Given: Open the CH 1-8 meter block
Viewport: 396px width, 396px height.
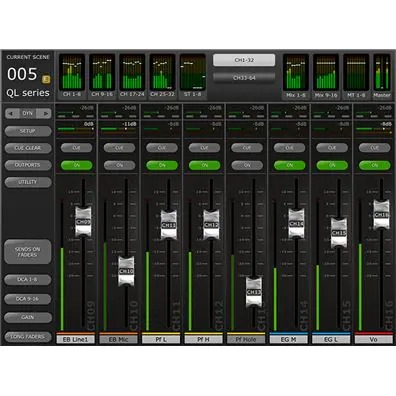Looking at the screenshot, I should tap(72, 76).
